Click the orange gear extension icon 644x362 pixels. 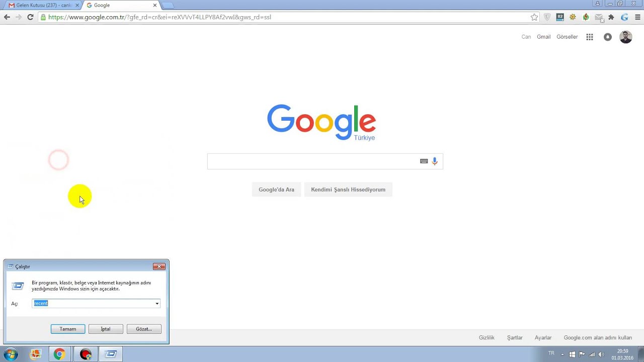point(573,17)
